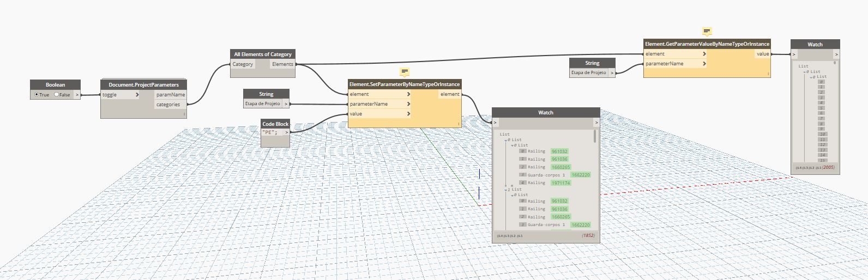Select header of Watch node with 2005 items
Screen dimensions: 868x280
(x=815, y=44)
